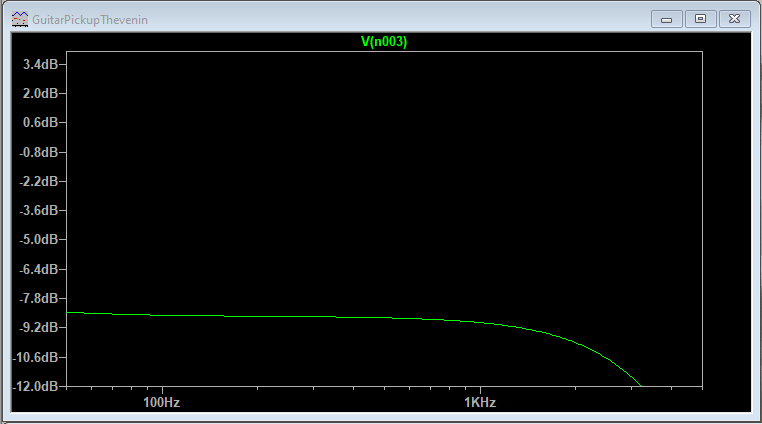Screen dimensions: 762x424
Task: Click the LTspice waveform window icon
Action: (20, 19)
